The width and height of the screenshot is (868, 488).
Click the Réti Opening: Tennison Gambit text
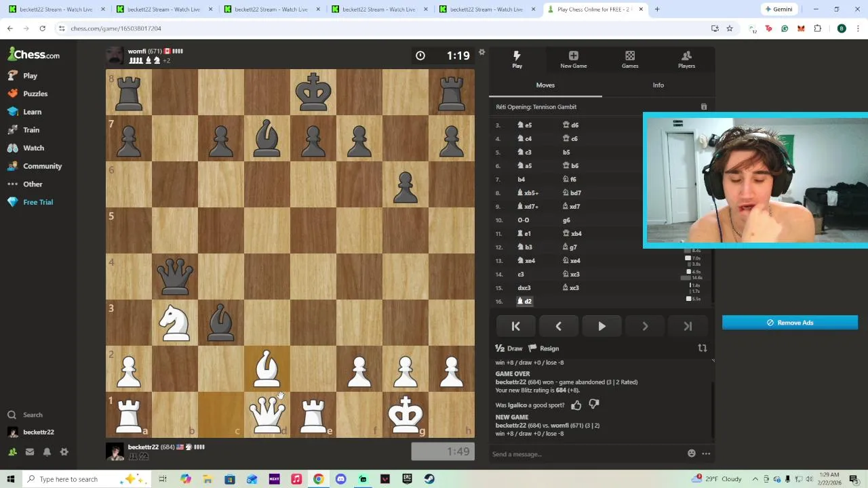(x=536, y=107)
